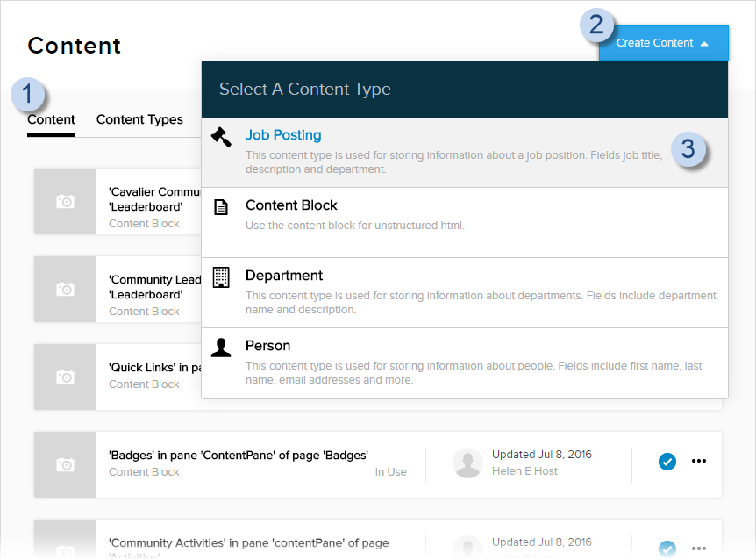Viewport: 756px width, 560px height.
Task: Click the Department building icon
Action: (221, 276)
